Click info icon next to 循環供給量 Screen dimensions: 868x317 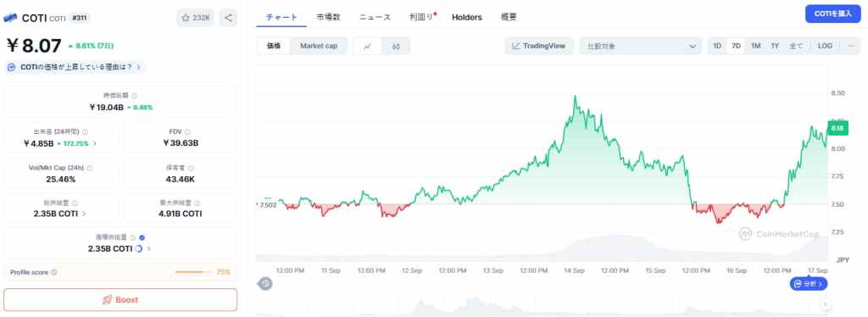[x=133, y=238]
